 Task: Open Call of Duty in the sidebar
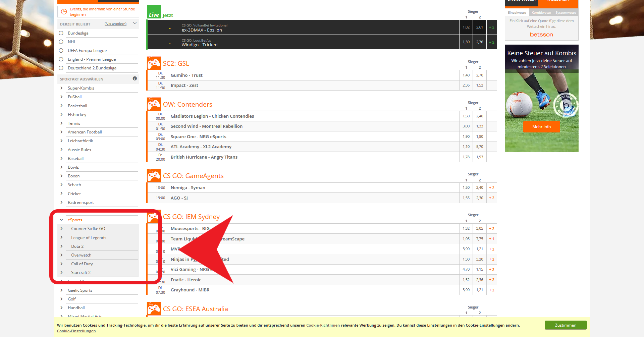click(82, 264)
